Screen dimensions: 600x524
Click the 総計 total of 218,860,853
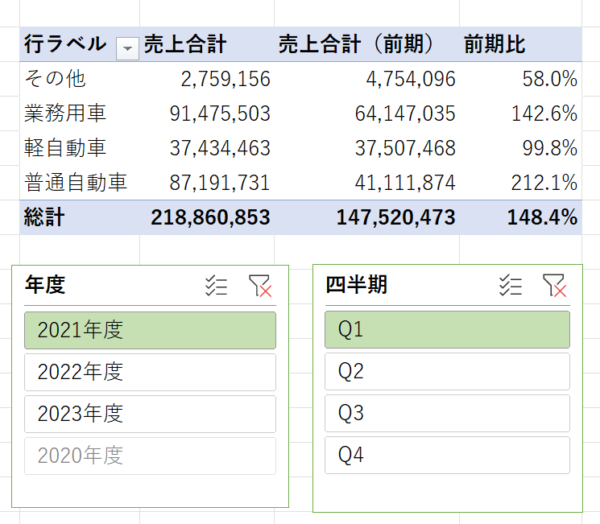pos(210,217)
